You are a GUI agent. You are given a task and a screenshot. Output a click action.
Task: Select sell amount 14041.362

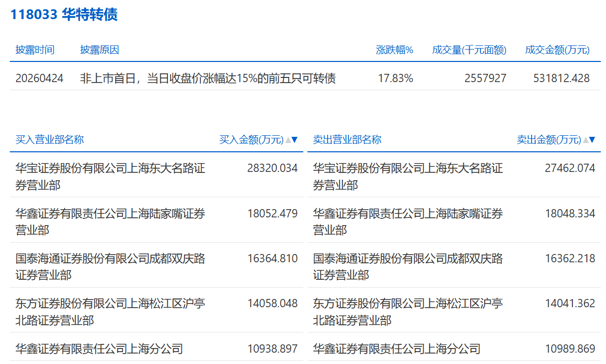coord(570,304)
